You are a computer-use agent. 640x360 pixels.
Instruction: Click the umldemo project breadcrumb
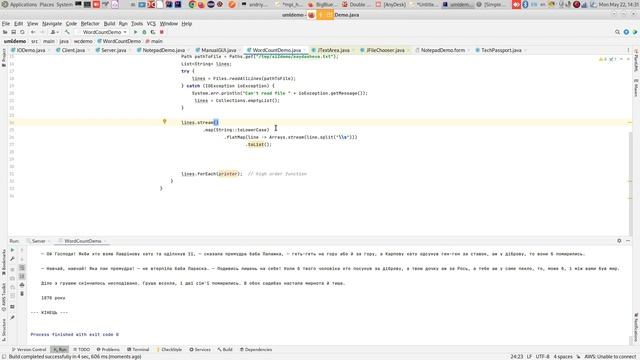click(x=15, y=41)
